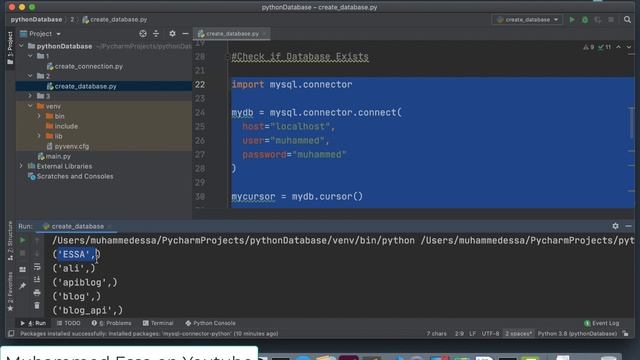Screen dimensions: 640x360
Task: Open the Favorites side tool tab
Action: click(x=10, y=292)
